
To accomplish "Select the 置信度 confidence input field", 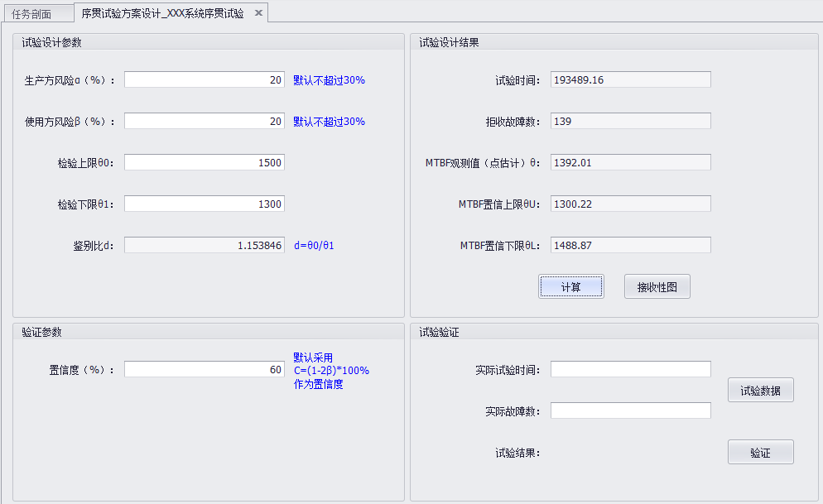I will pos(204,368).
